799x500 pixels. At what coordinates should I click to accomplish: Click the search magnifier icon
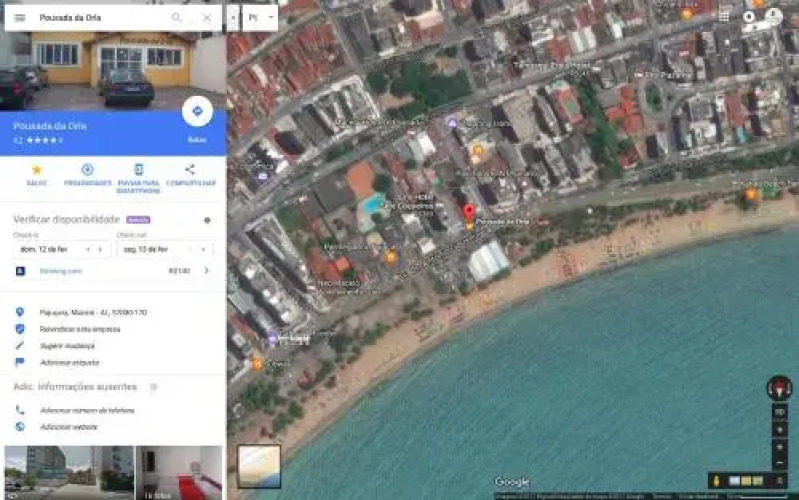(177, 18)
